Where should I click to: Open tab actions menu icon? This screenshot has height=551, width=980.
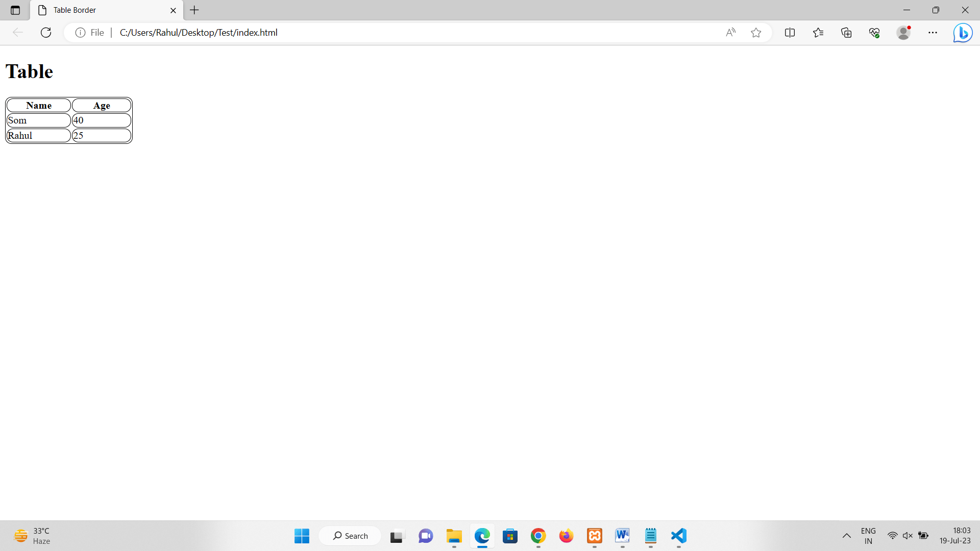click(15, 10)
